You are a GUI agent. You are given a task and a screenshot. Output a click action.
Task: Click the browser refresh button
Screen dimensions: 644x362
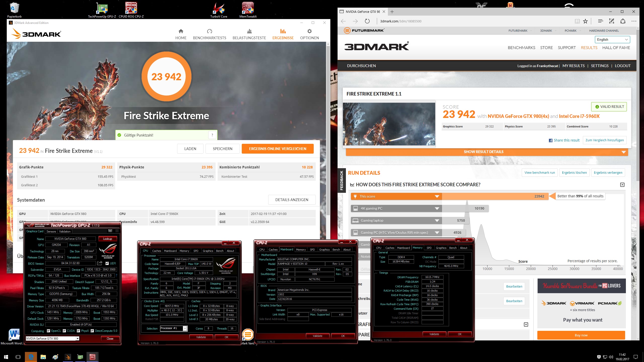coord(367,21)
